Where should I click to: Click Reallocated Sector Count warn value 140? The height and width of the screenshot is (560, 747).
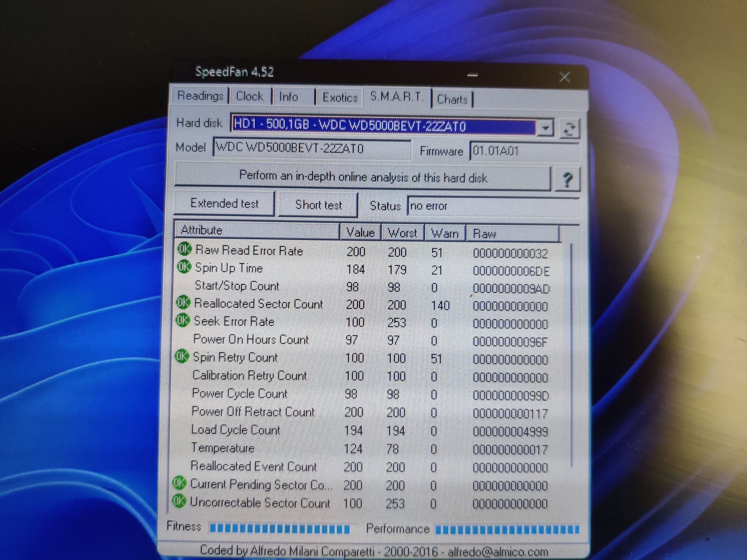coord(440,306)
